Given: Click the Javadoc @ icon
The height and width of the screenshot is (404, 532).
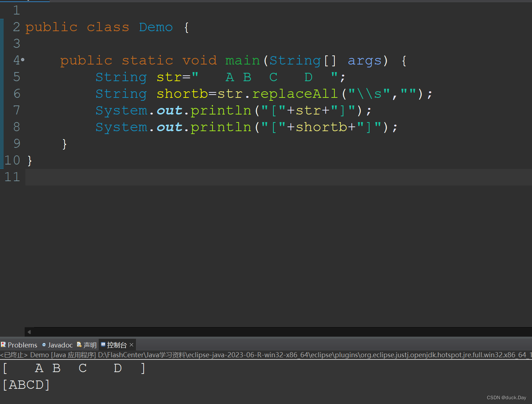Looking at the screenshot, I should pos(44,345).
